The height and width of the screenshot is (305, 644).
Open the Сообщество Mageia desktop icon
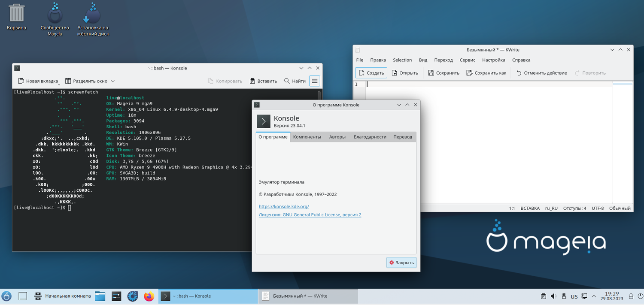click(x=55, y=19)
